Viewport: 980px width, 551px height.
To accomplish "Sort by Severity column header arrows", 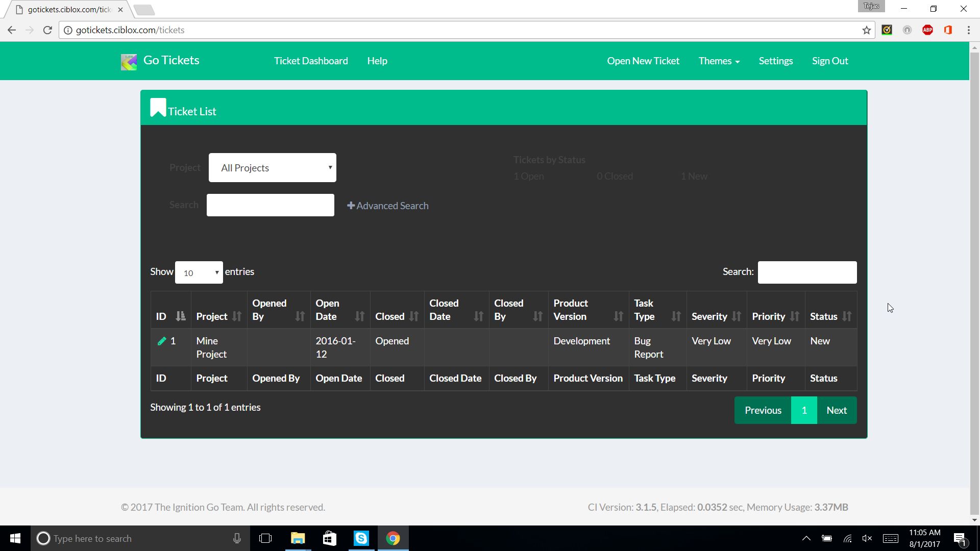I will [736, 316].
